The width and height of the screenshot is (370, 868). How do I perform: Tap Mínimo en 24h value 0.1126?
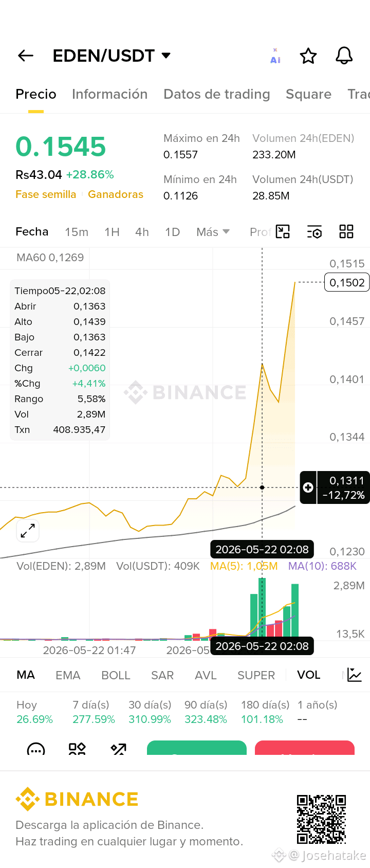pos(180,195)
